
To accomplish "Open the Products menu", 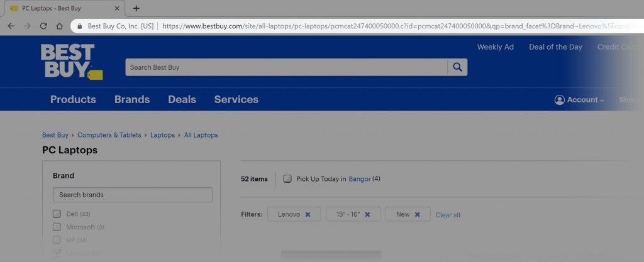I will click(x=73, y=100).
